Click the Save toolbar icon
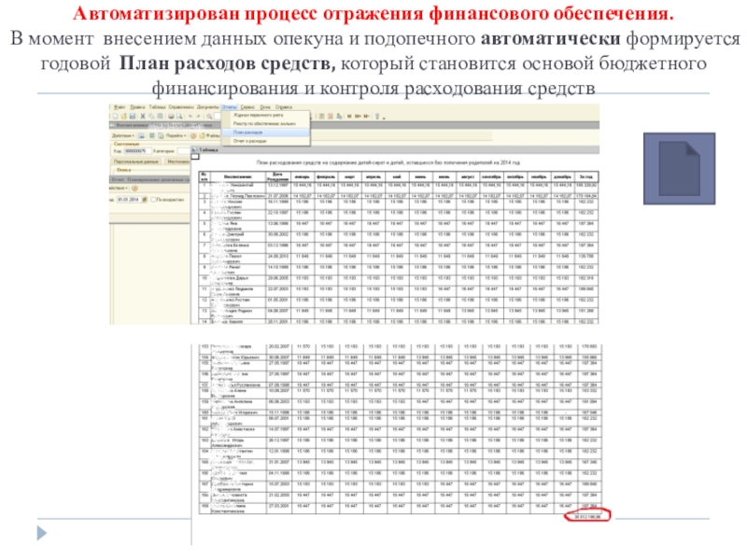Screen dimensions: 747x560 pyautogui.click(x=133, y=116)
